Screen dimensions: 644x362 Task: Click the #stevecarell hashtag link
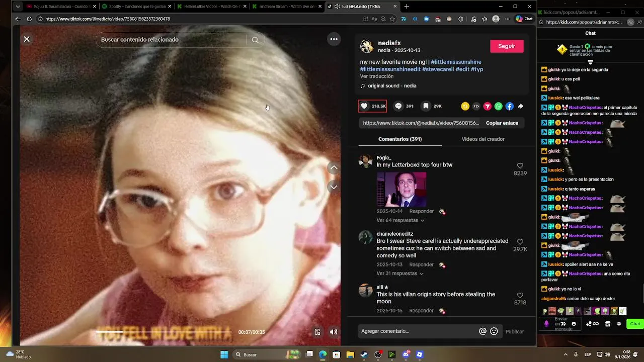point(438,69)
